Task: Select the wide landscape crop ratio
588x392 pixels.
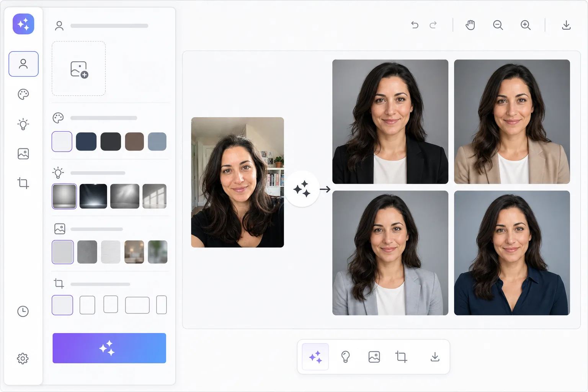Action: [x=137, y=305]
